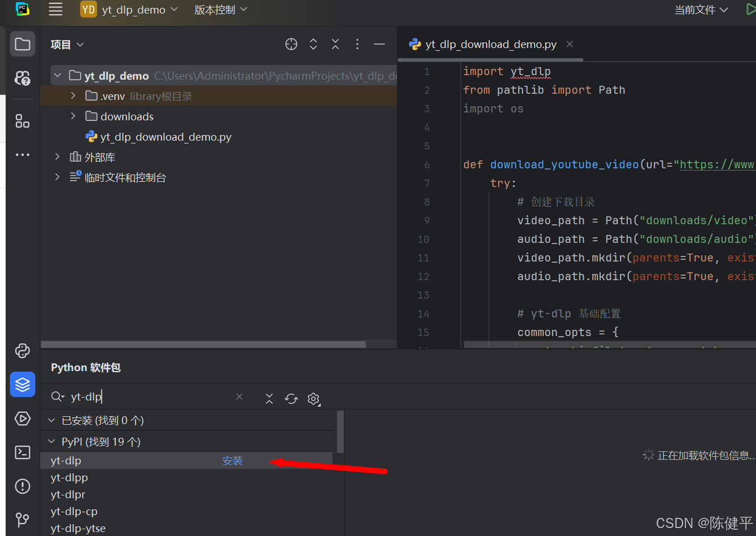The width and height of the screenshot is (756, 536).
Task: Reload the Python packages list
Action: (x=291, y=399)
